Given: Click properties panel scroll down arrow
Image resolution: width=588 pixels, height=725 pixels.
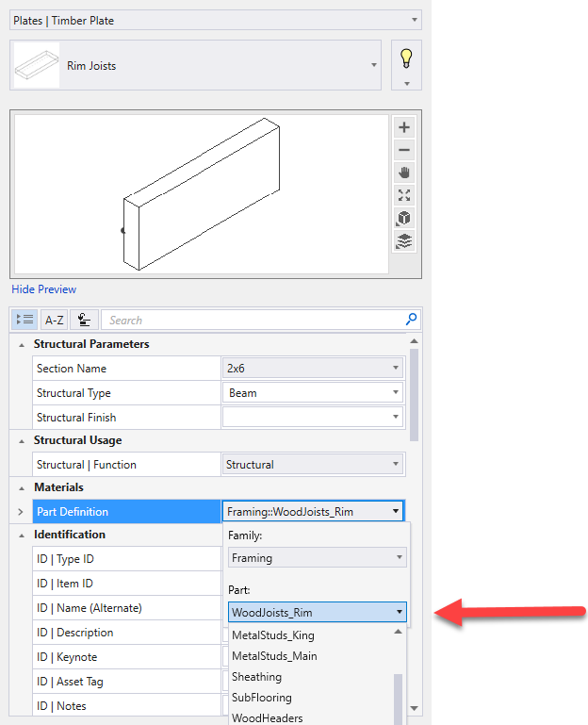Looking at the screenshot, I should [x=415, y=708].
